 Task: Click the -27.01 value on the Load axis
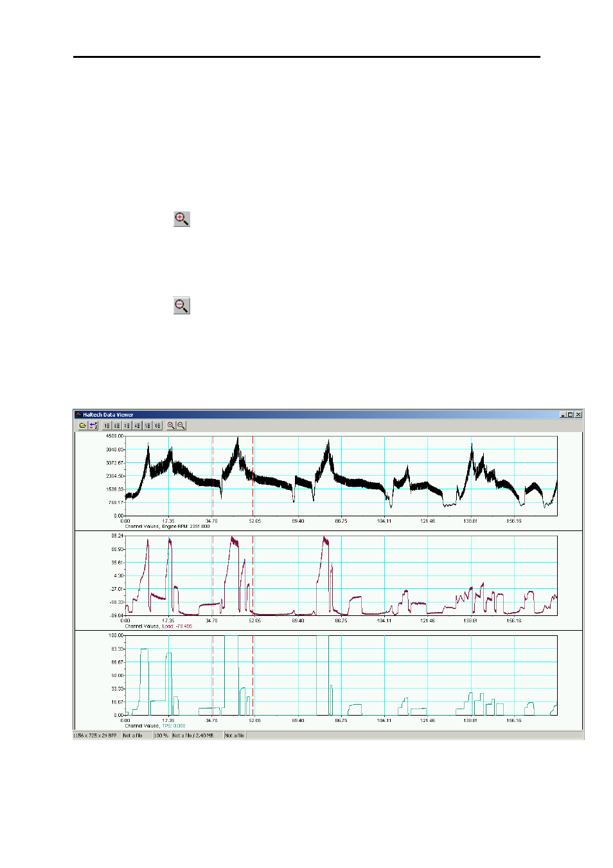[117, 589]
